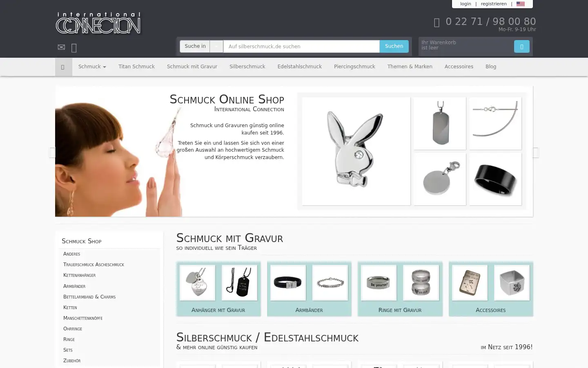The image size is (588, 368).
Task: Go to next slide with right arrow
Action: pyautogui.click(x=536, y=152)
